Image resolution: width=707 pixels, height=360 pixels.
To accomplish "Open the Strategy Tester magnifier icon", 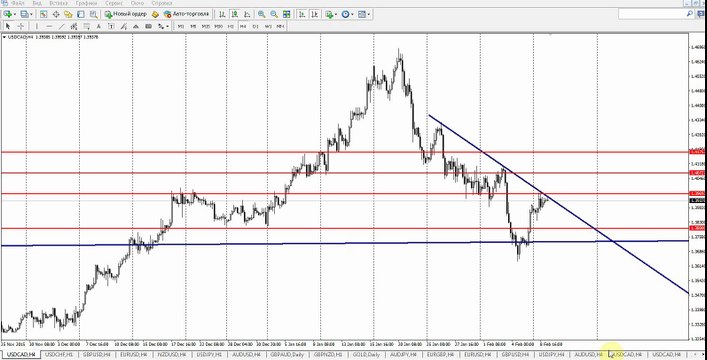I will pyautogui.click(x=93, y=14).
